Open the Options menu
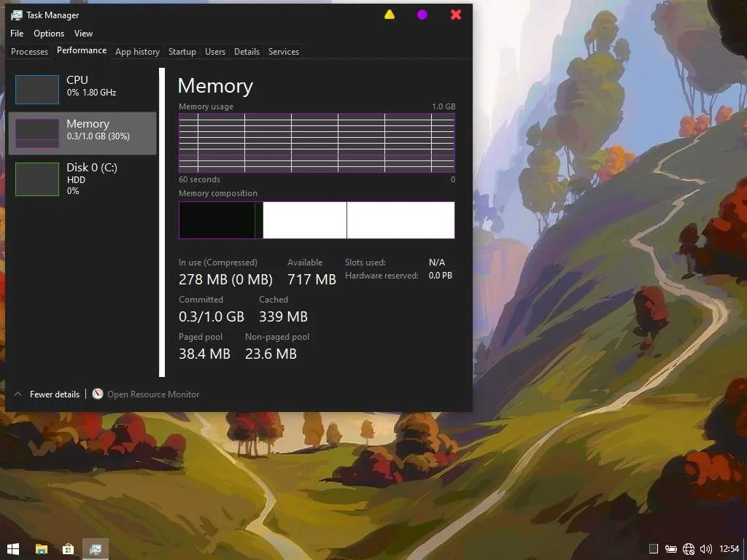The image size is (747, 560). coord(49,34)
